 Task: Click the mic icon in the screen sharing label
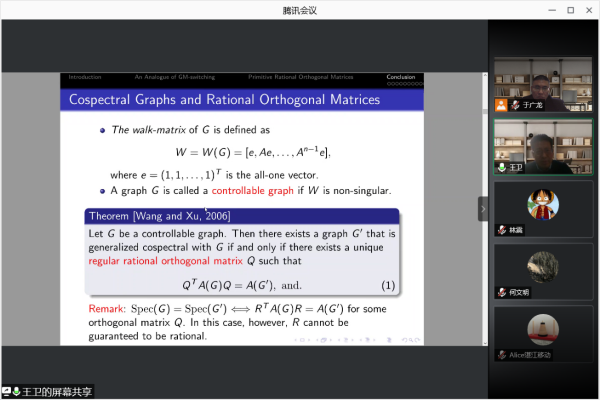[x=17, y=391]
